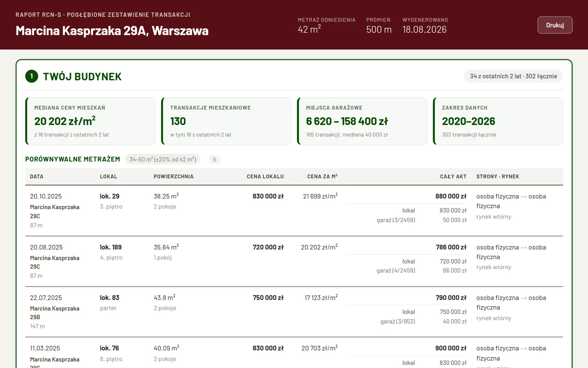Click garaż (3/953) entry
The height and width of the screenshot is (368, 588).
pyautogui.click(x=398, y=321)
